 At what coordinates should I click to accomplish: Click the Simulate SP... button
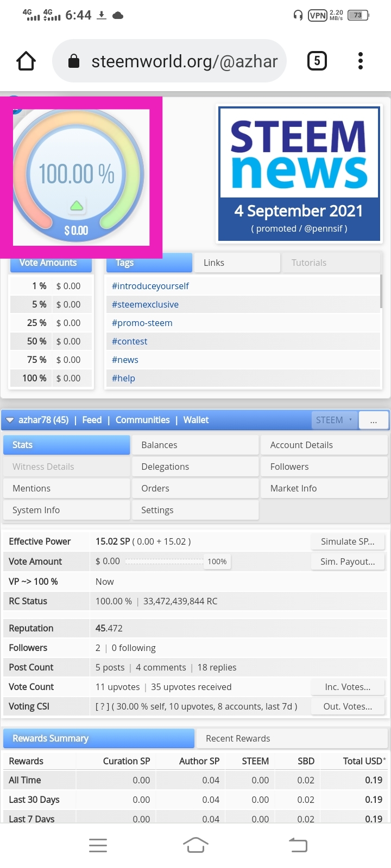coord(348,541)
